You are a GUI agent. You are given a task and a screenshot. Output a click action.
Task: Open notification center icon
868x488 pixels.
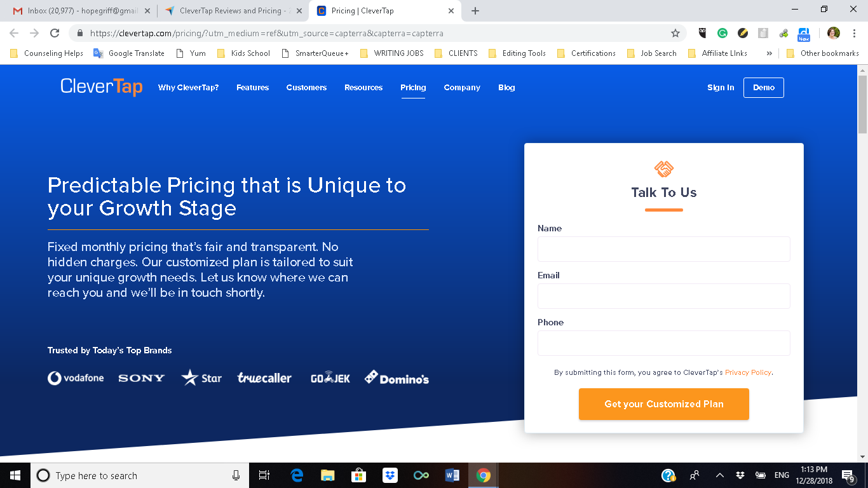click(x=848, y=475)
